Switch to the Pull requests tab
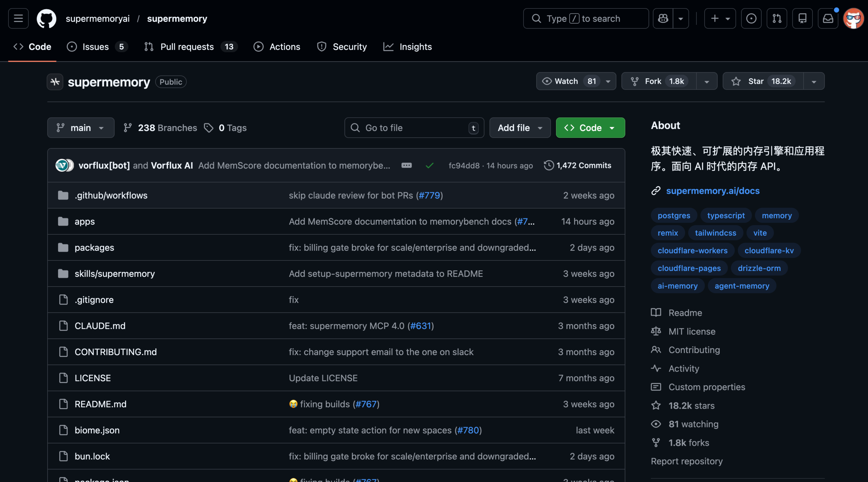The image size is (868, 482). pos(187,47)
